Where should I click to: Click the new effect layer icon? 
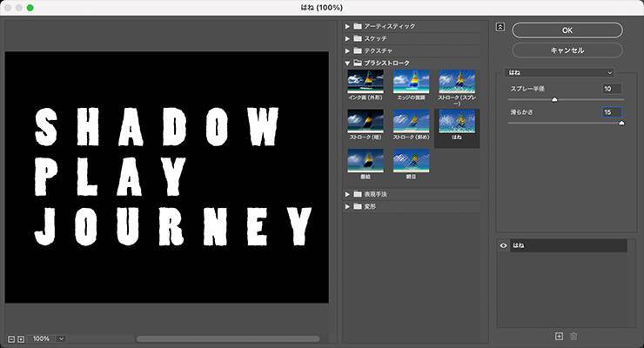point(559,336)
